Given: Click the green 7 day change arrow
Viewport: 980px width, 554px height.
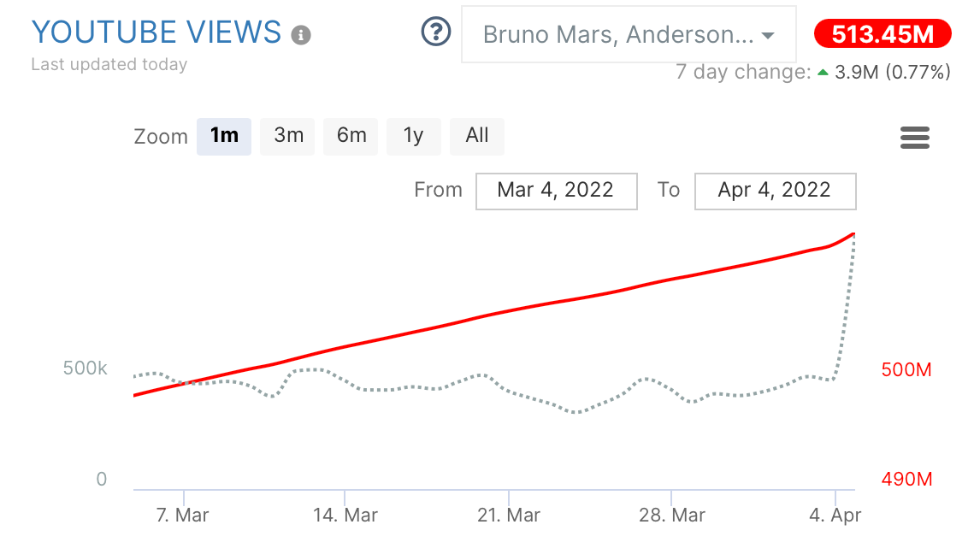Looking at the screenshot, I should point(823,73).
